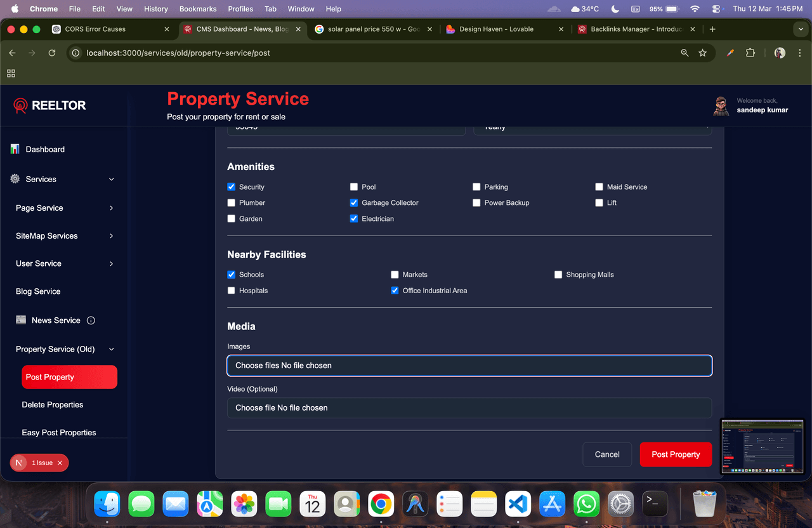Image resolution: width=812 pixels, height=528 pixels.
Task: Click the Cancel button
Action: (x=606, y=454)
